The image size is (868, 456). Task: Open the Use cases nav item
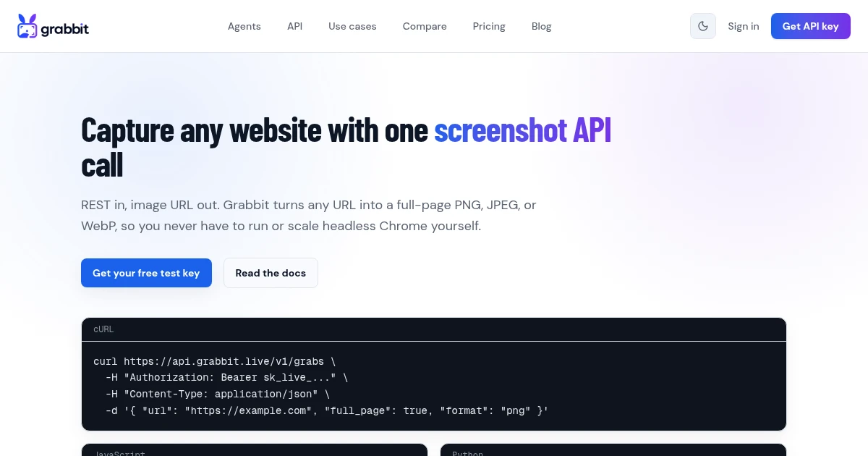[x=352, y=26]
